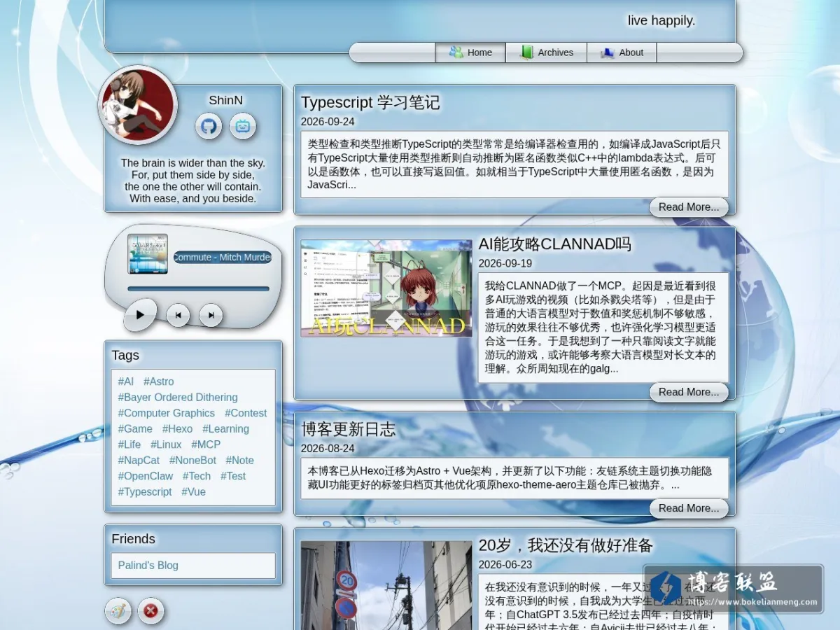Open ShinN's avatar picture
The width and height of the screenshot is (840, 630).
[x=138, y=105]
